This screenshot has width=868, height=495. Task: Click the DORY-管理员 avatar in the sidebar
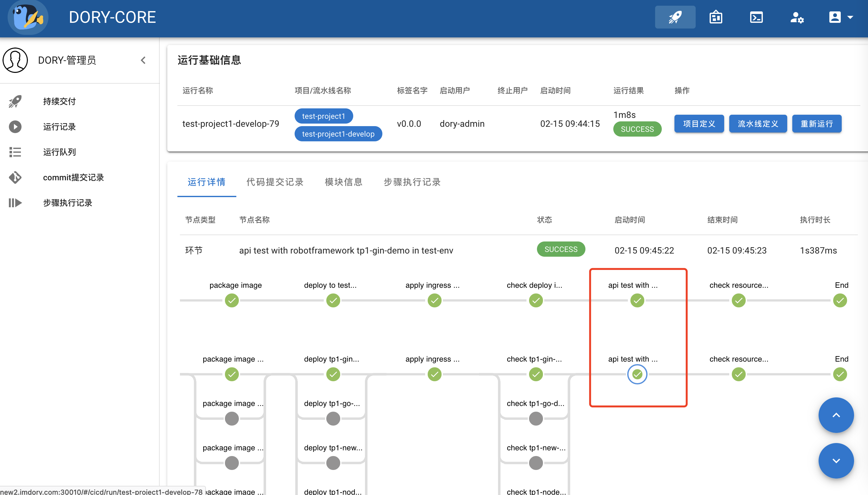click(15, 60)
